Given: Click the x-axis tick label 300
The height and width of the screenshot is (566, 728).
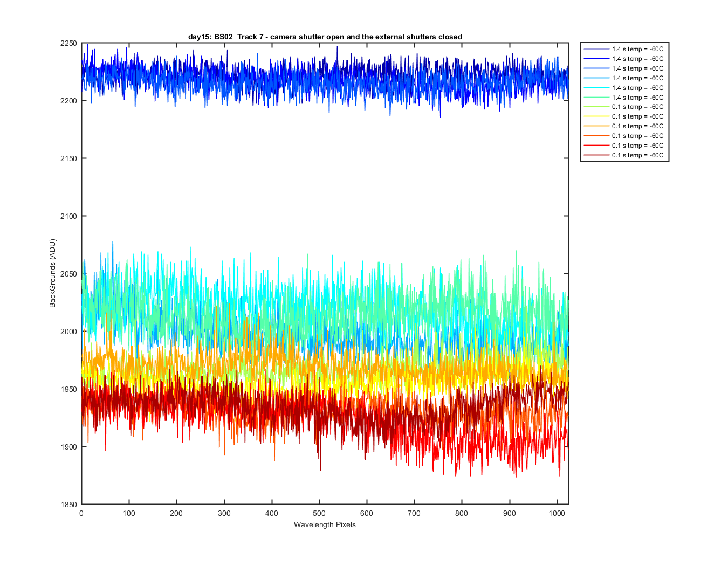Looking at the screenshot, I should point(224,513).
